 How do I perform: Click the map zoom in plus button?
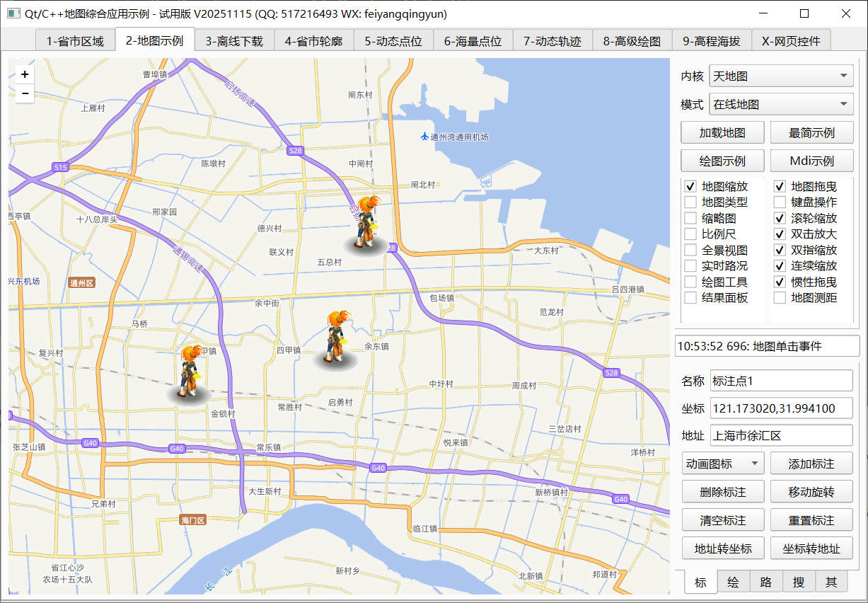pyautogui.click(x=25, y=74)
